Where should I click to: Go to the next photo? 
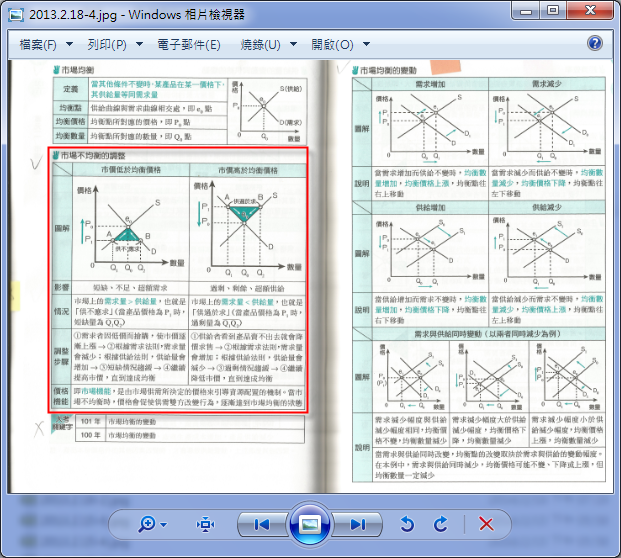[358, 525]
